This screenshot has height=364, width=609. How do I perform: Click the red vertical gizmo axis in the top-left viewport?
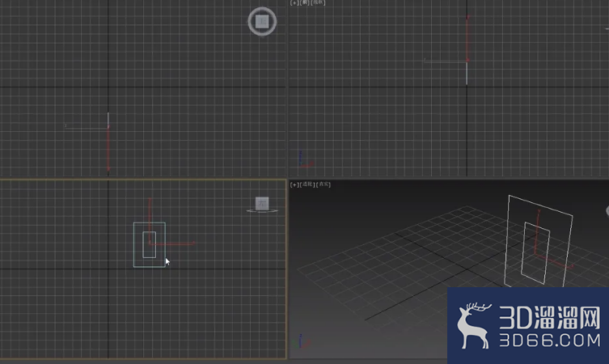click(108, 150)
